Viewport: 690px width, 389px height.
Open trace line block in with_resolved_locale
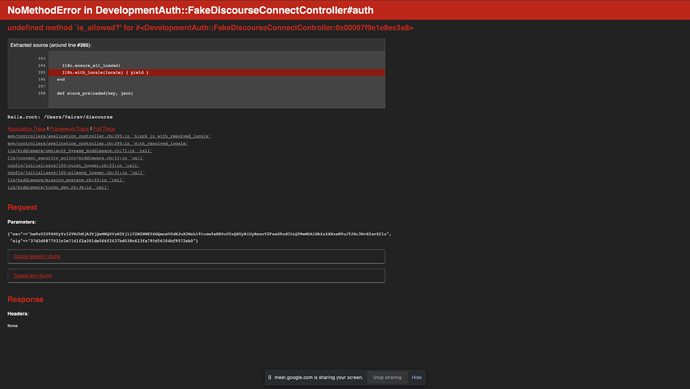pyautogui.click(x=109, y=136)
